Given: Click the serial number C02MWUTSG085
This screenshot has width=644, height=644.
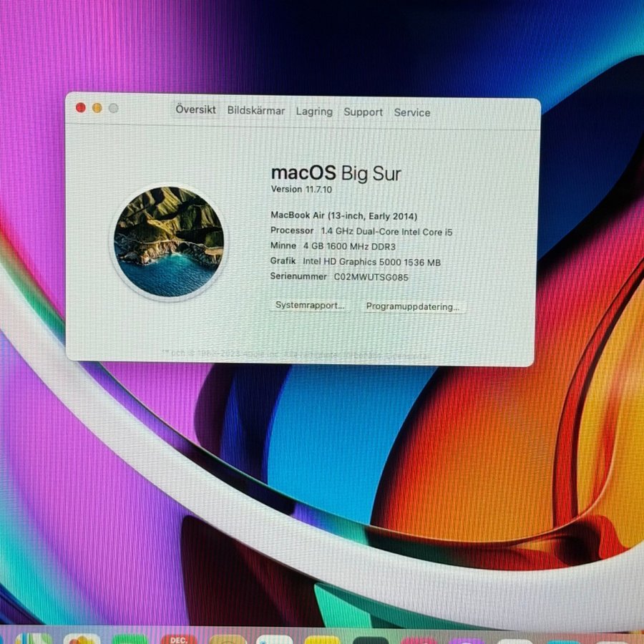Looking at the screenshot, I should 371,277.
